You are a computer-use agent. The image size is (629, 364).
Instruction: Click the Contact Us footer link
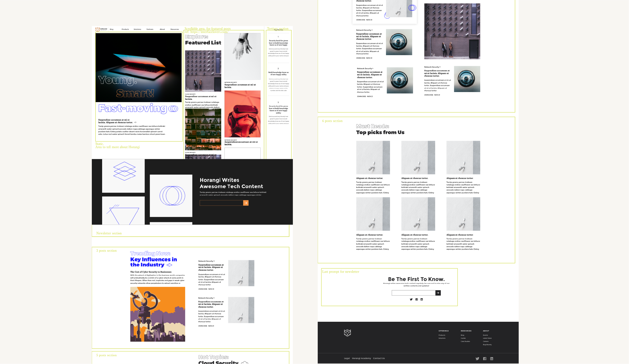click(x=379, y=358)
